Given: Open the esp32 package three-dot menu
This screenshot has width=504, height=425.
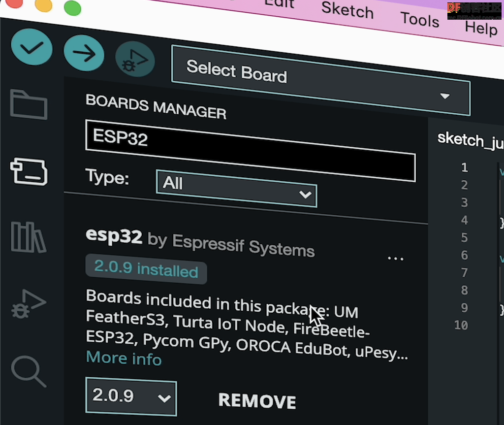Looking at the screenshot, I should 395,259.
